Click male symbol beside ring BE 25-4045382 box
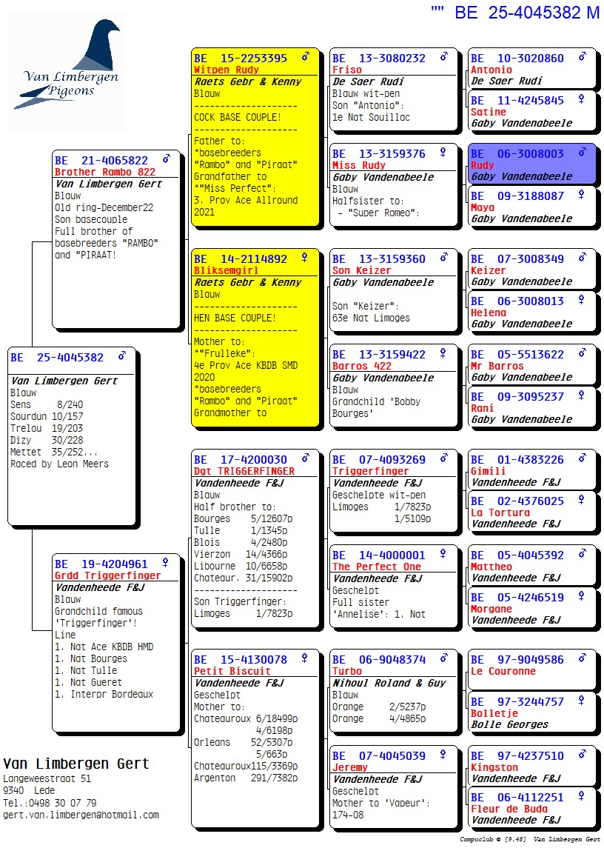 point(122,356)
